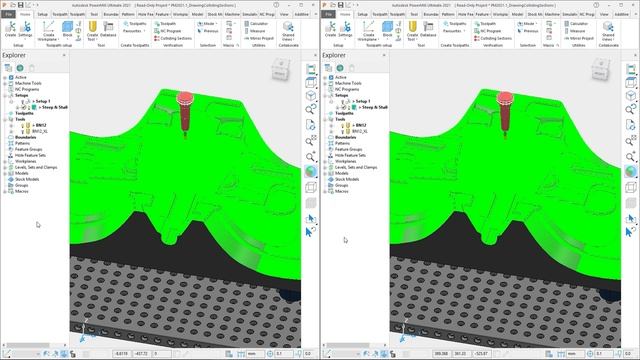Expand Machine Tools node in left Explorer
640x360 pixels.
click(x=5, y=83)
